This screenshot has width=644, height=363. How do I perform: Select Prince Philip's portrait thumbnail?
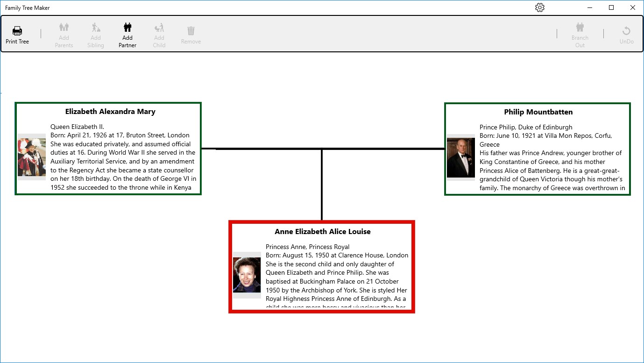pos(461,157)
